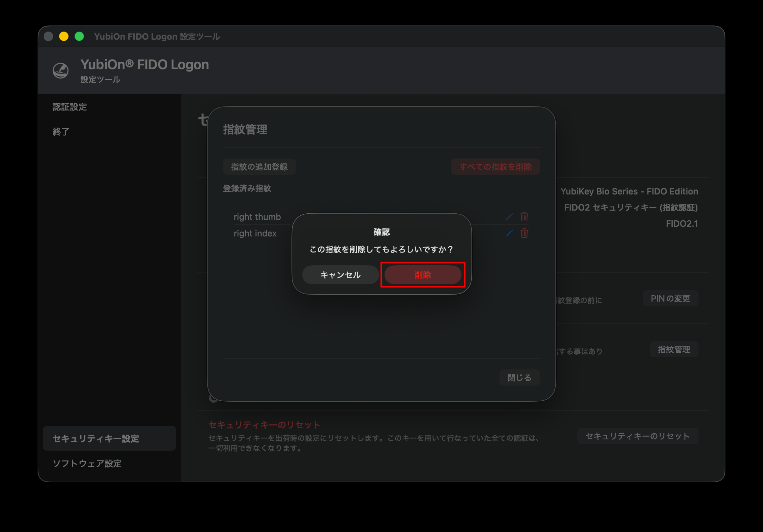The height and width of the screenshot is (532, 763).
Task: Click キャンセル in the confirmation dialog
Action: 341,275
